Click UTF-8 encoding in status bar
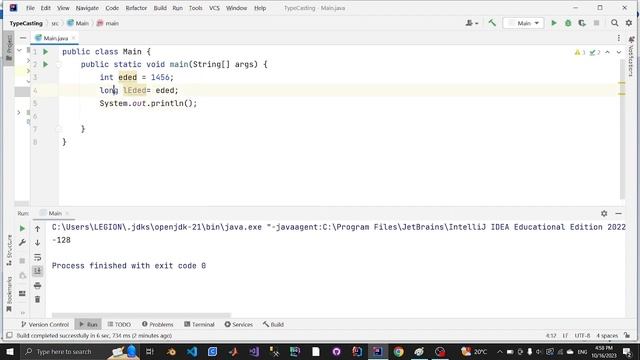The width and height of the screenshot is (640, 360). (x=582, y=336)
